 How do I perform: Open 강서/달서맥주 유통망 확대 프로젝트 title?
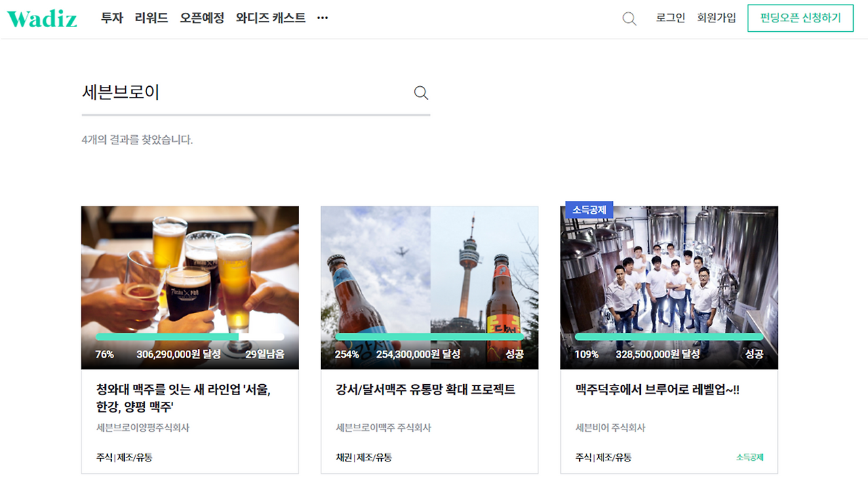pyautogui.click(x=426, y=390)
